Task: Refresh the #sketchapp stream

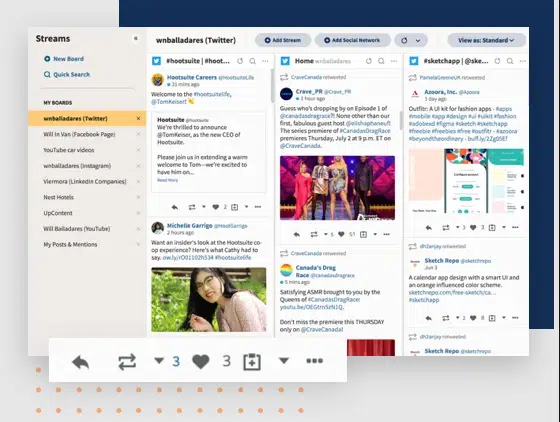Action: [x=497, y=61]
